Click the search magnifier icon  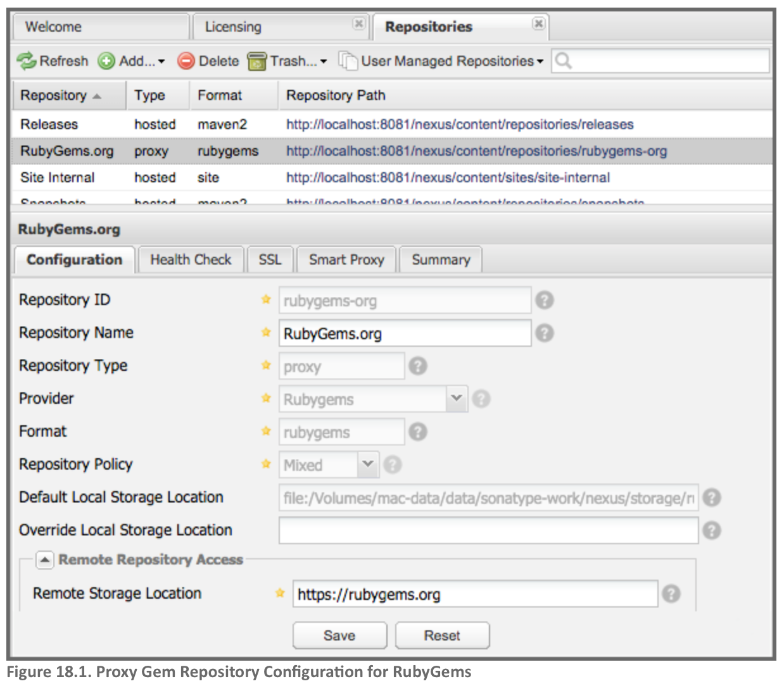tap(563, 61)
